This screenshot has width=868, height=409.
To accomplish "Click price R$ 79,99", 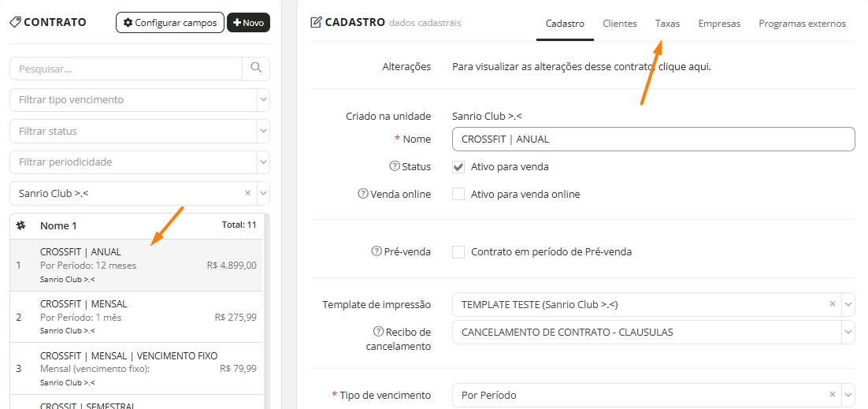I will (238, 369).
